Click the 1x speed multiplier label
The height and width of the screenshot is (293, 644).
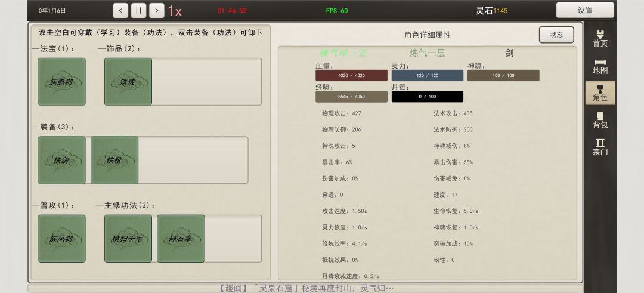pos(175,11)
